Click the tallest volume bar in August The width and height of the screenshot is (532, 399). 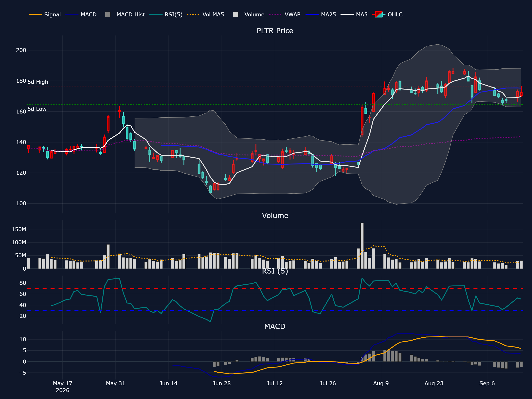[362, 246]
